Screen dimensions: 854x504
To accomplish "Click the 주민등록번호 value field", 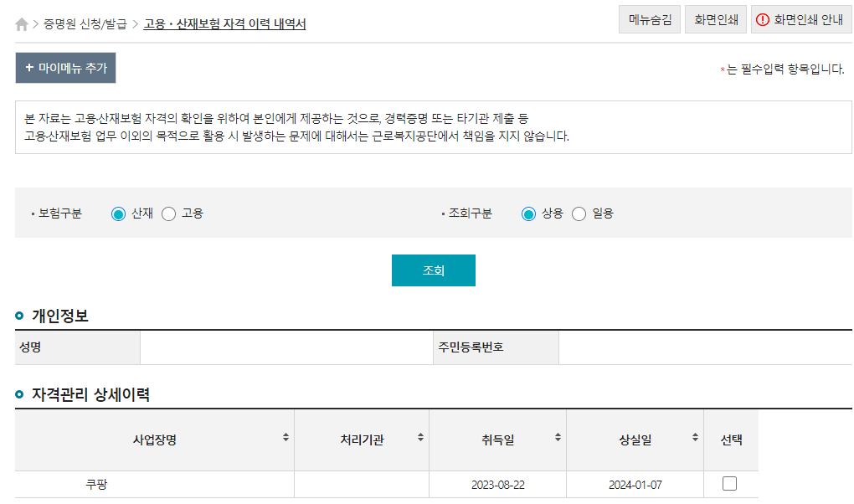I will click(703, 347).
